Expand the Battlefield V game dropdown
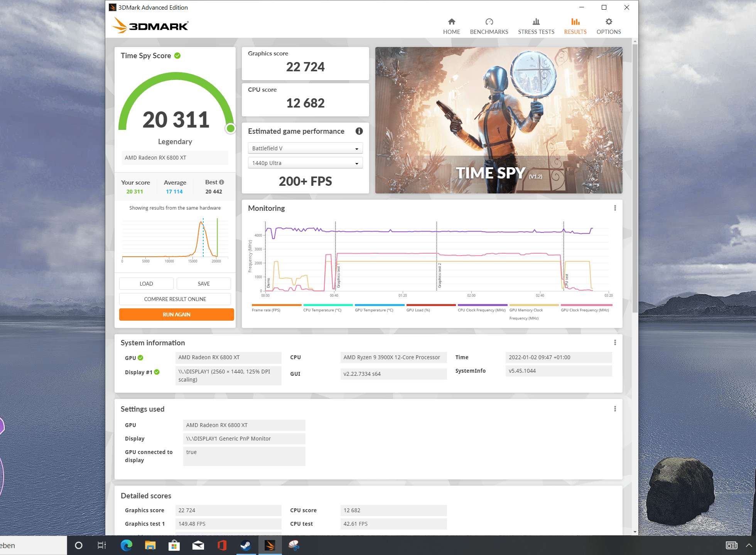 pos(305,148)
